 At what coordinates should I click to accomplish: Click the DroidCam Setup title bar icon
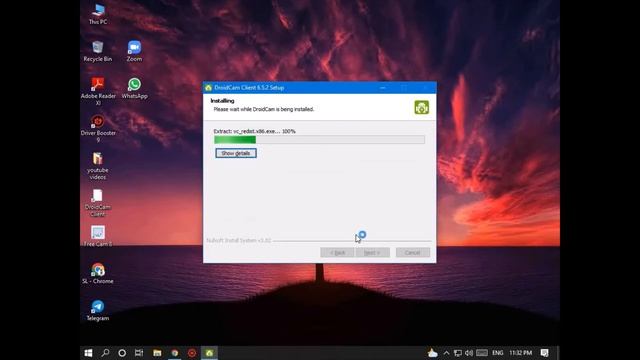pos(209,88)
